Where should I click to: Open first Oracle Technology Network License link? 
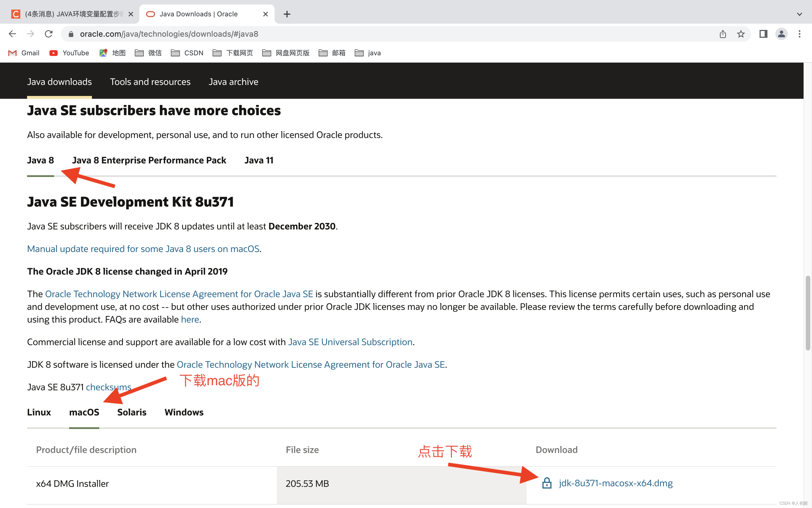179,294
